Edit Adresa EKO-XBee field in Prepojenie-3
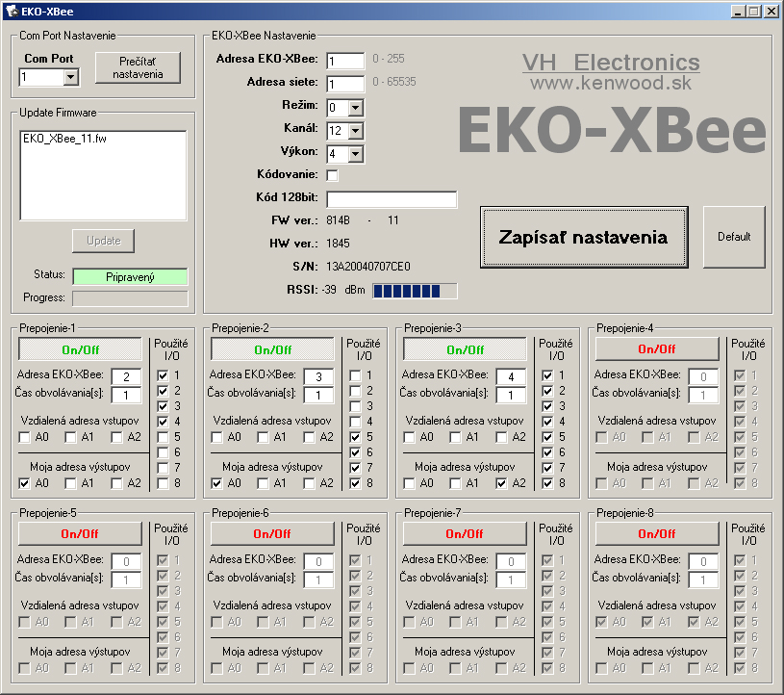The height and width of the screenshot is (695, 784). [x=511, y=376]
